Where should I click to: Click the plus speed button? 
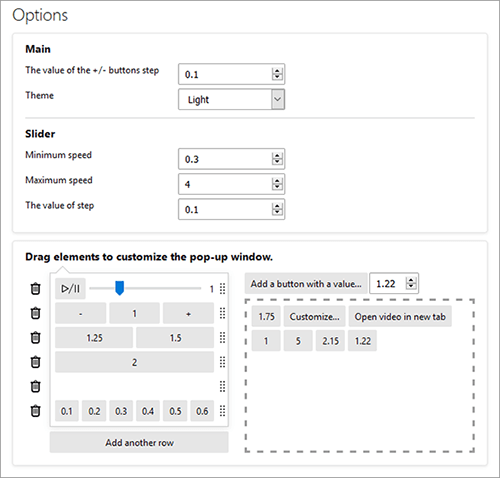188,313
